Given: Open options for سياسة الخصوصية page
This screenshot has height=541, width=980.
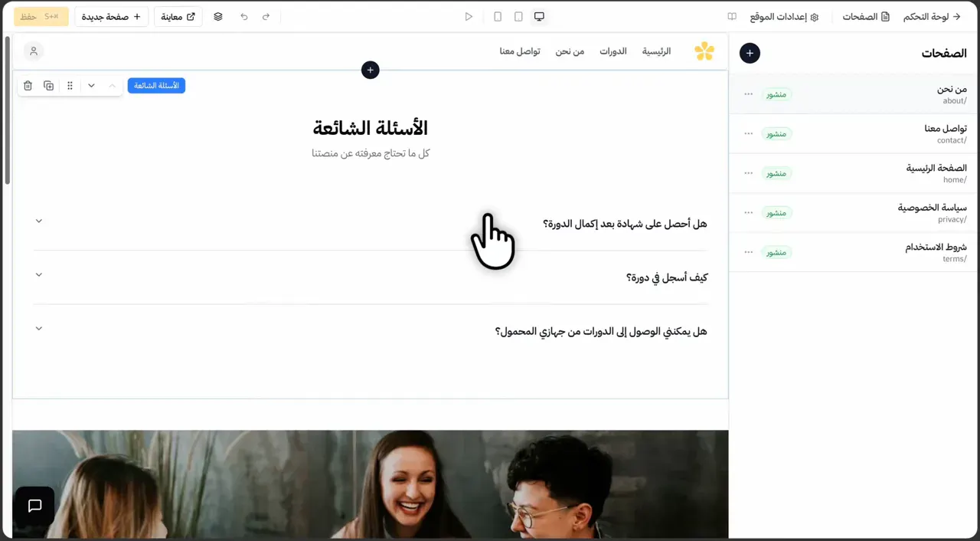Looking at the screenshot, I should (749, 212).
